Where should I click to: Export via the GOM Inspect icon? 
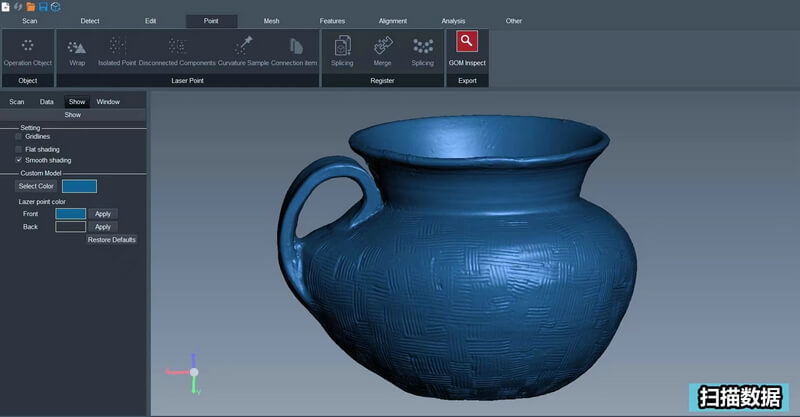pyautogui.click(x=467, y=42)
